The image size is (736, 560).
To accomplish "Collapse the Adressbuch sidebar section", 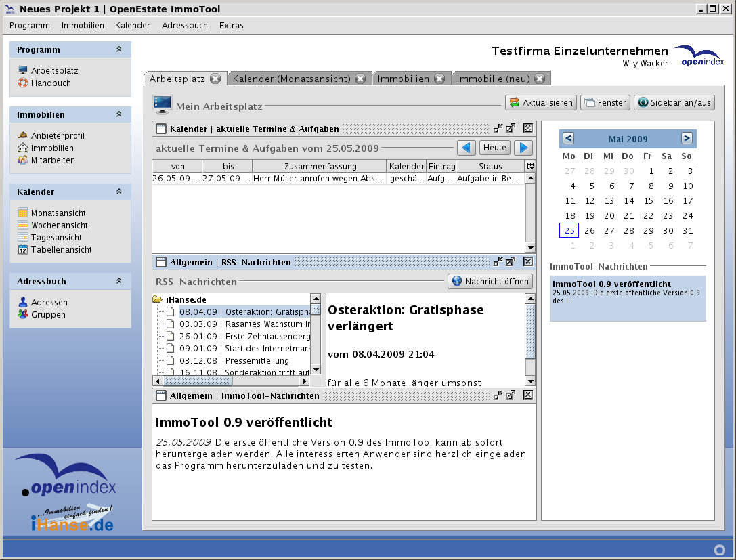I will point(119,282).
